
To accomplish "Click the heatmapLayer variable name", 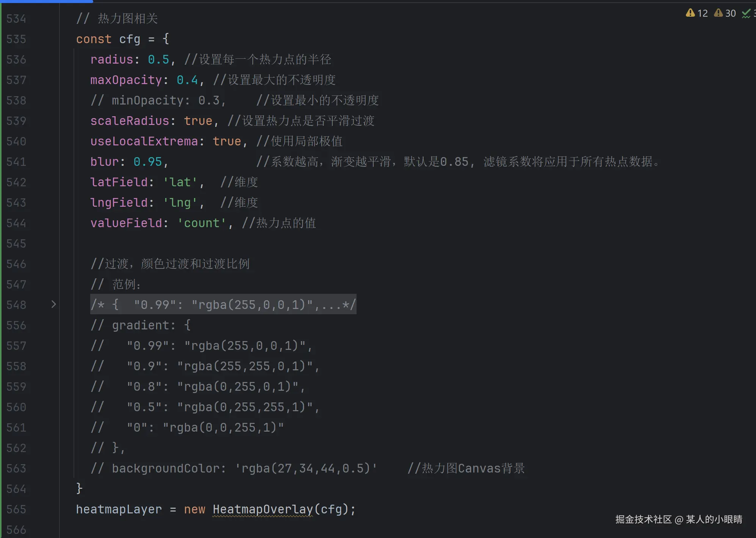I will (119, 509).
